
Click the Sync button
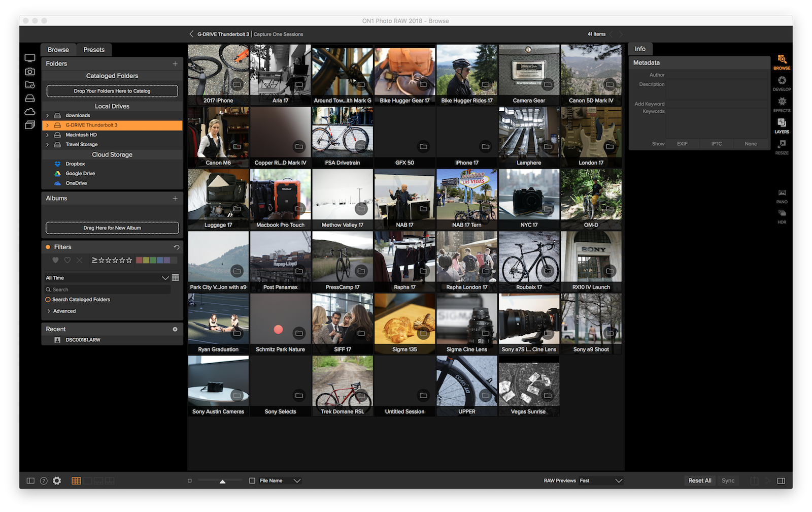pyautogui.click(x=728, y=481)
